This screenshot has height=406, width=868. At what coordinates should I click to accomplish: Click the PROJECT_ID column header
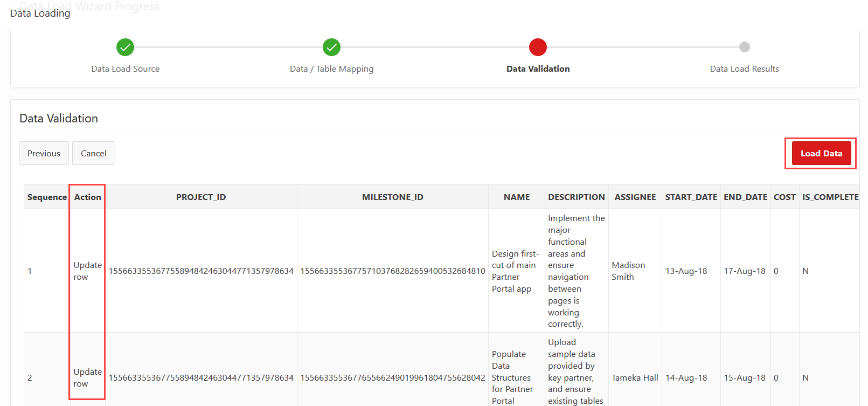coord(201,197)
